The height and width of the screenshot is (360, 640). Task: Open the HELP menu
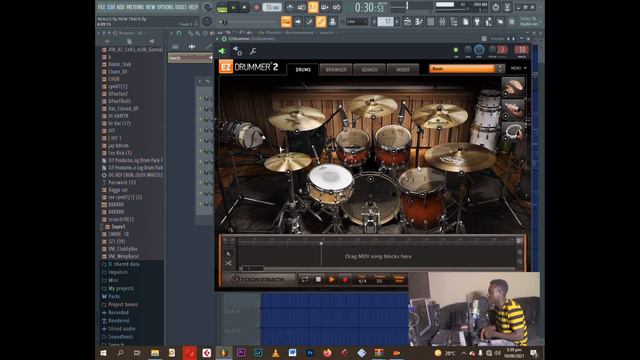click(193, 7)
